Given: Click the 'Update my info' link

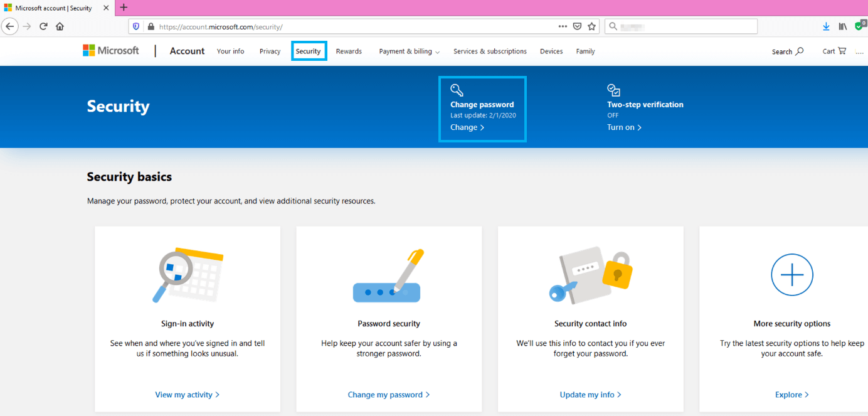Looking at the screenshot, I should pos(590,395).
